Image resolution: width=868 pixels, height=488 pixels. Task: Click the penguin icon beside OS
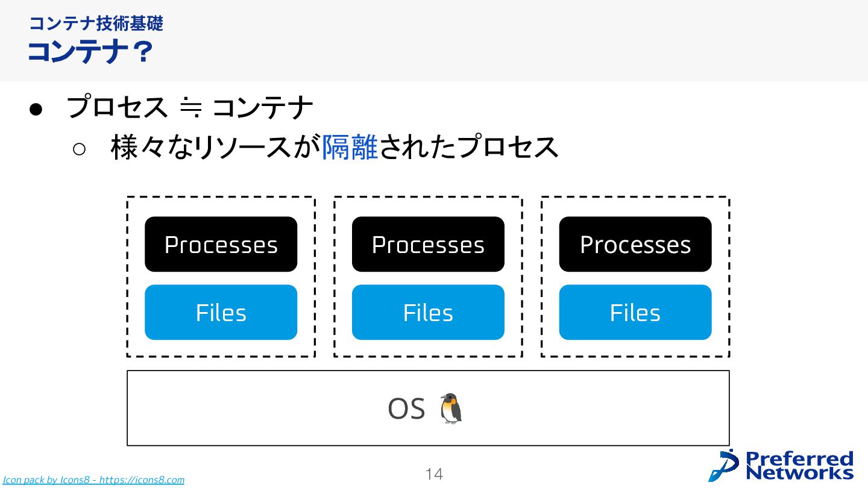click(x=451, y=408)
